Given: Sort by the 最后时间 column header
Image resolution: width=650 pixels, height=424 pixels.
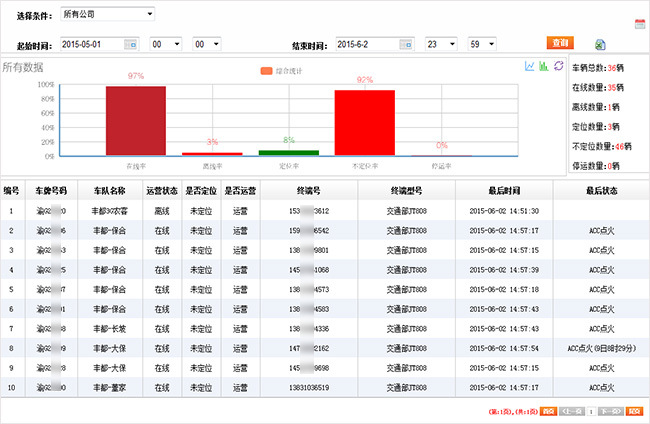Looking at the screenshot, I should 504,191.
